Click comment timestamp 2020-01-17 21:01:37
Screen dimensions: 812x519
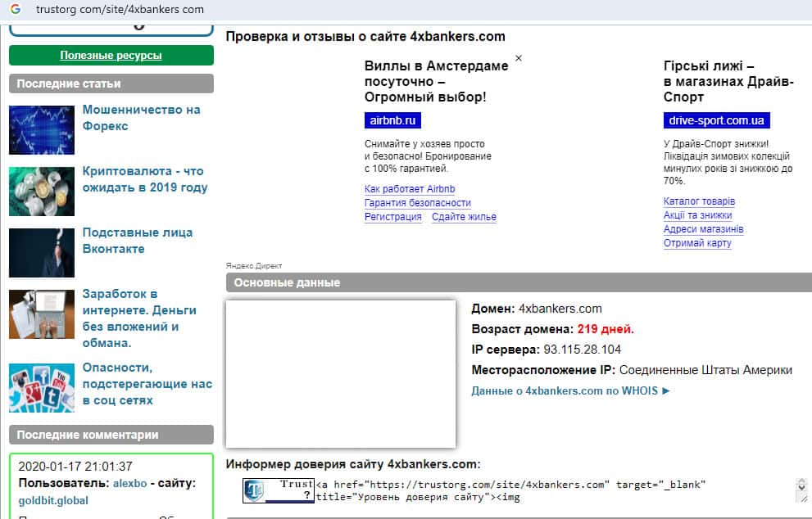click(x=75, y=467)
